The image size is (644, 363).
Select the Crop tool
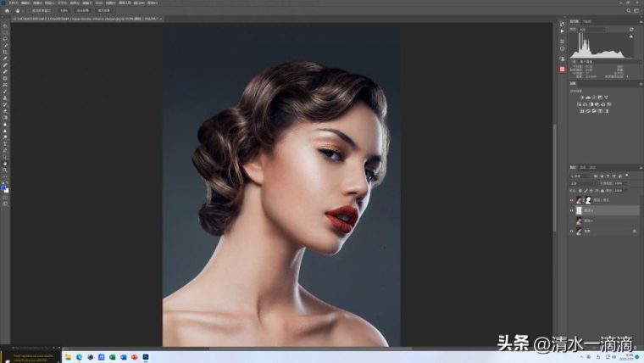5,53
